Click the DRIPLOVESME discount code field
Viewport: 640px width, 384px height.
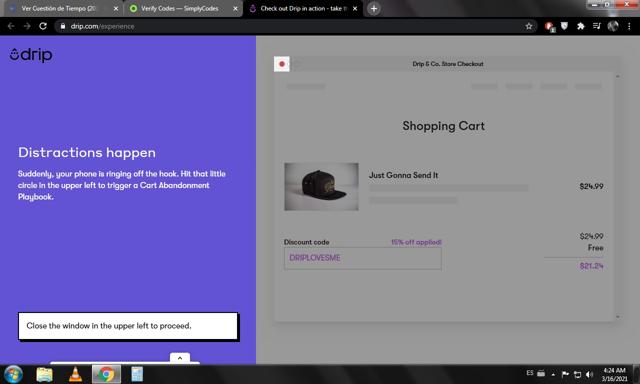tap(362, 258)
